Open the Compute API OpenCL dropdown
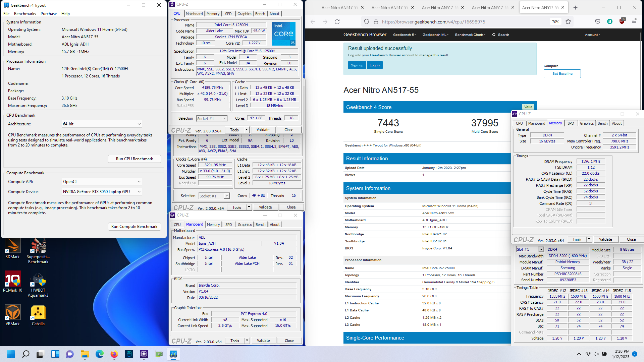 tap(102, 182)
